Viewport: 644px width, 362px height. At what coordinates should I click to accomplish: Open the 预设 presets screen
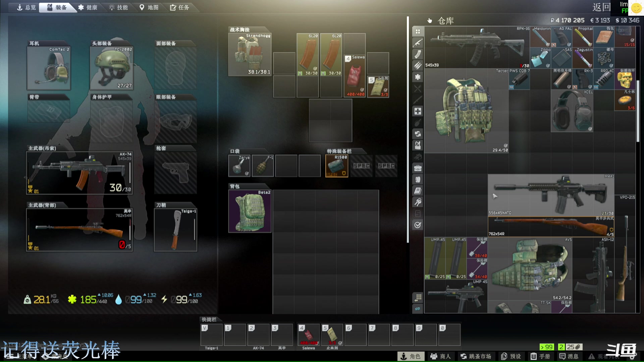tap(511, 356)
